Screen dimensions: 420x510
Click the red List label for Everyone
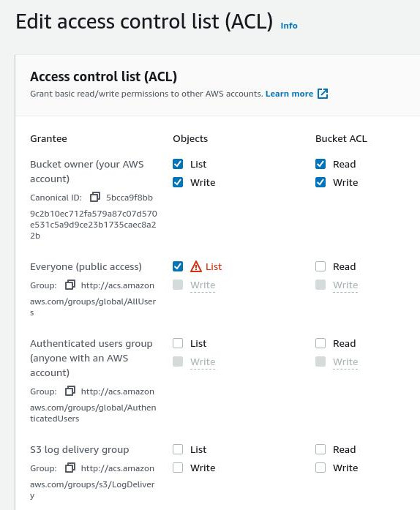pyautogui.click(x=214, y=267)
